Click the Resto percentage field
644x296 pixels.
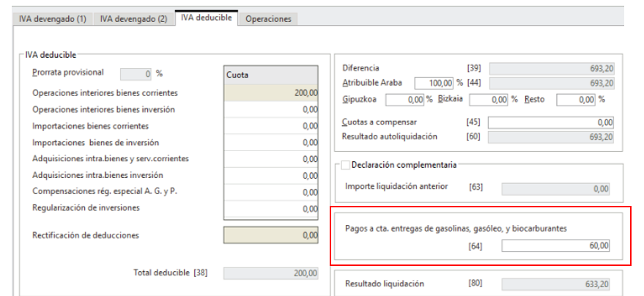click(576, 99)
